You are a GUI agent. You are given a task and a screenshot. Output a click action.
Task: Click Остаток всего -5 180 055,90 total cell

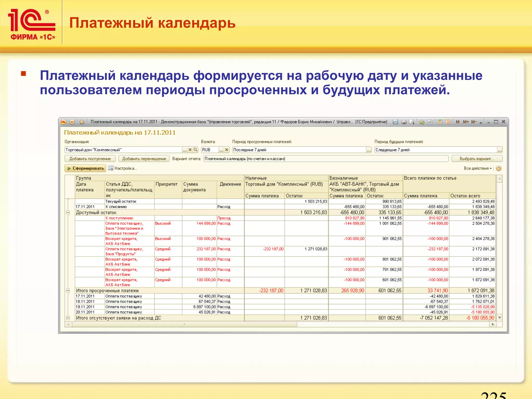[473, 318]
